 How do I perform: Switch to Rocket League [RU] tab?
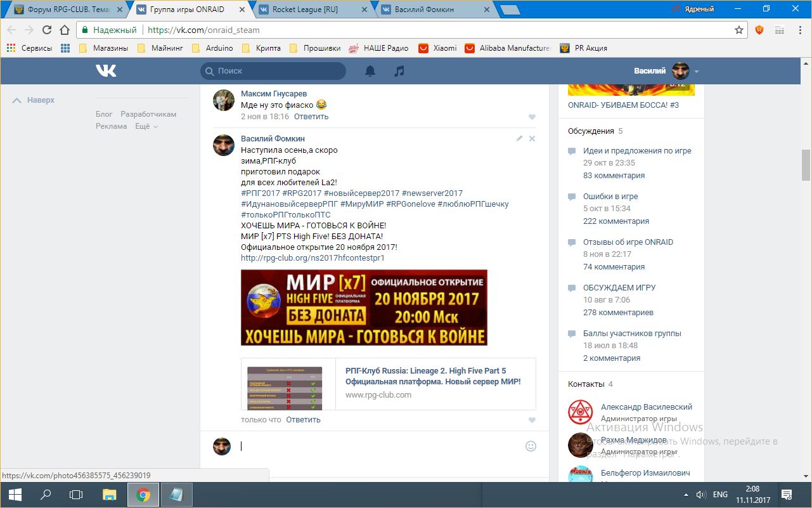click(311, 10)
